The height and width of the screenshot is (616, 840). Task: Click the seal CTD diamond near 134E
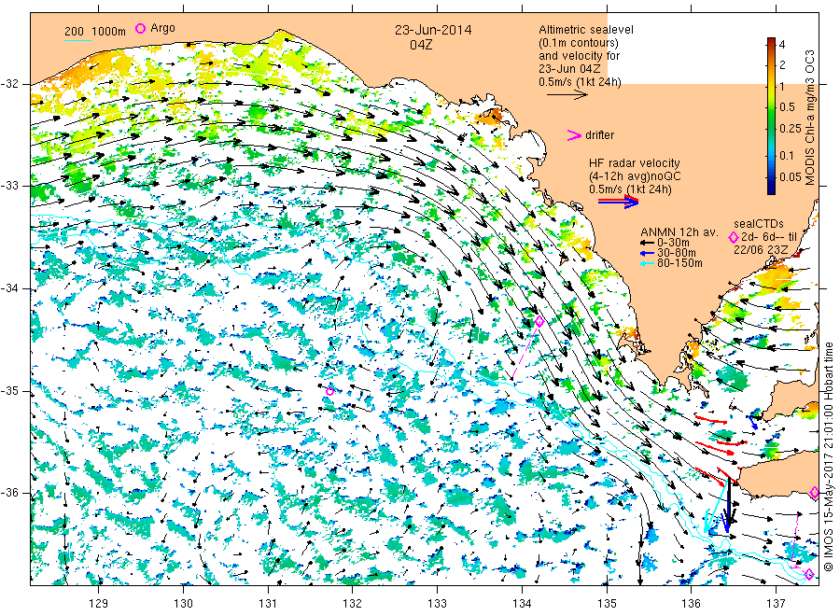click(539, 321)
